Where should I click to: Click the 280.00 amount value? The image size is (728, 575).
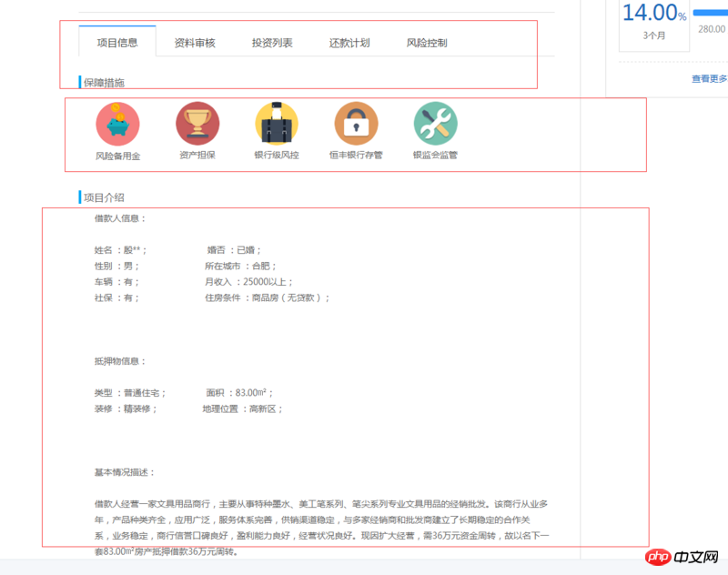click(x=712, y=29)
